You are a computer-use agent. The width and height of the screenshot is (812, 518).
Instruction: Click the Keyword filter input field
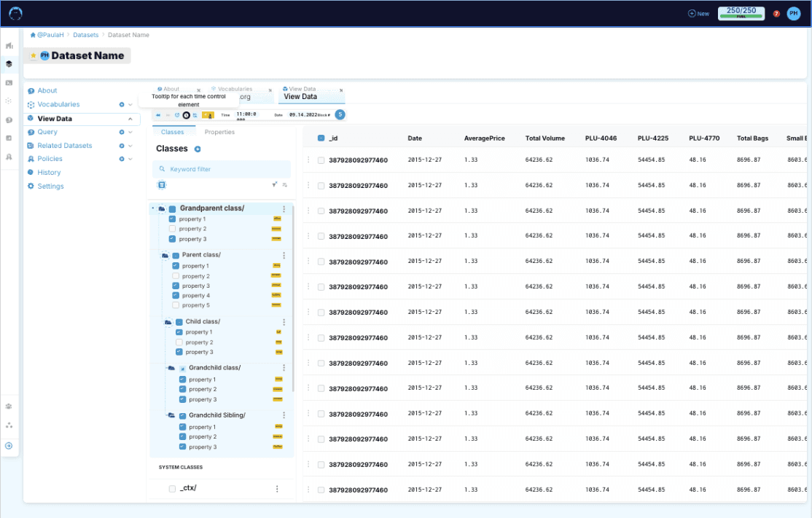pos(222,169)
